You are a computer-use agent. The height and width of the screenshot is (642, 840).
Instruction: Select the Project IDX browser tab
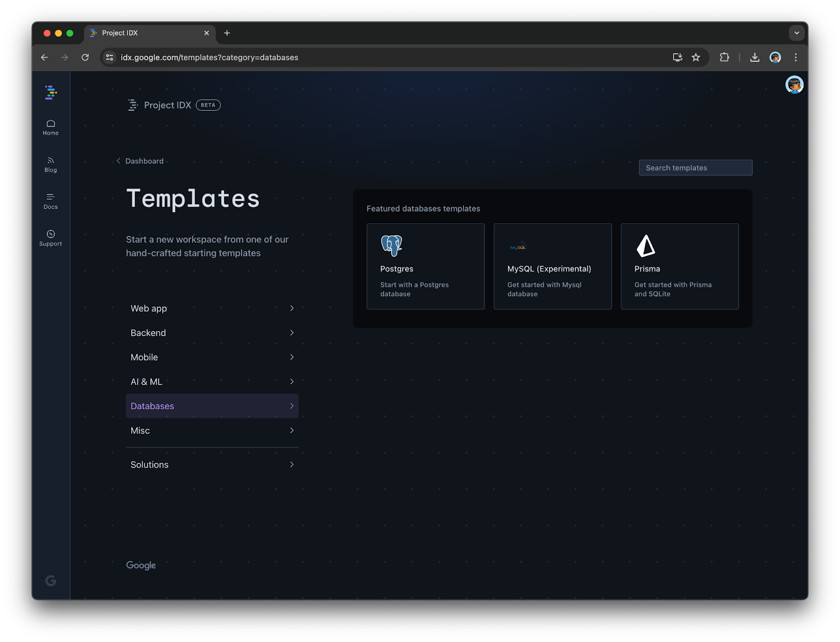150,33
